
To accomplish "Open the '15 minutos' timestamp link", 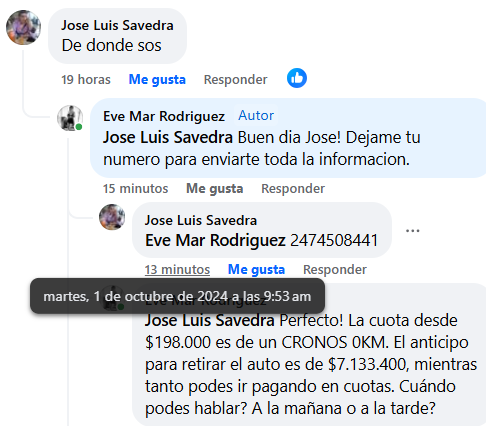I will click(x=135, y=189).
